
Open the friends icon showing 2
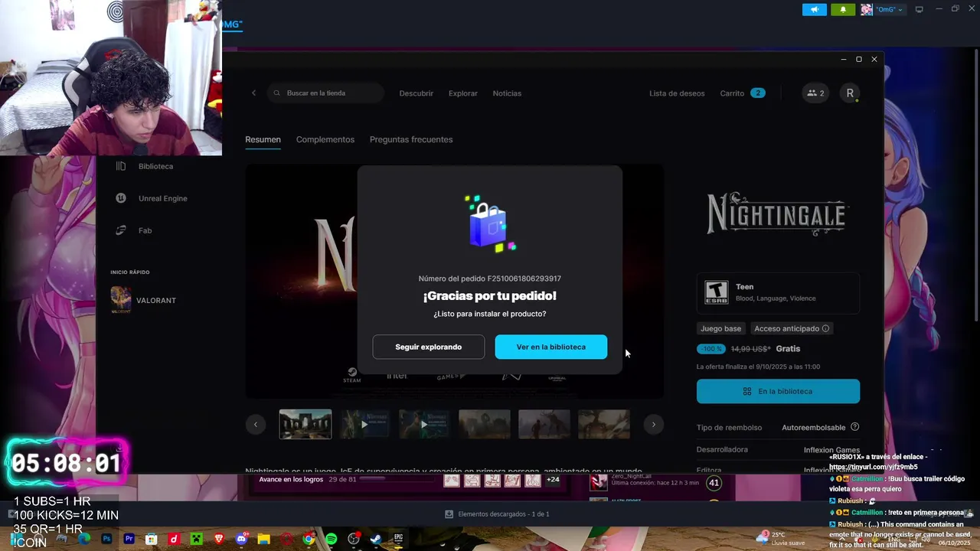(x=815, y=93)
